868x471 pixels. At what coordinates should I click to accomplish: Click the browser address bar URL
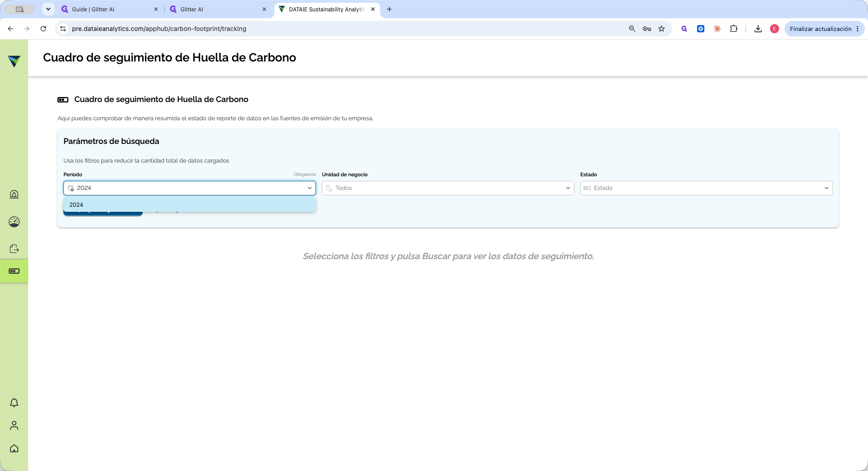[159, 29]
